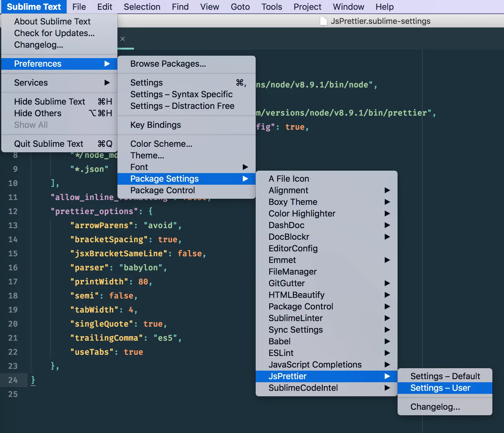Image resolution: width=504 pixels, height=433 pixels.
Task: Click the "parser": "babylon" line
Action: (119, 268)
